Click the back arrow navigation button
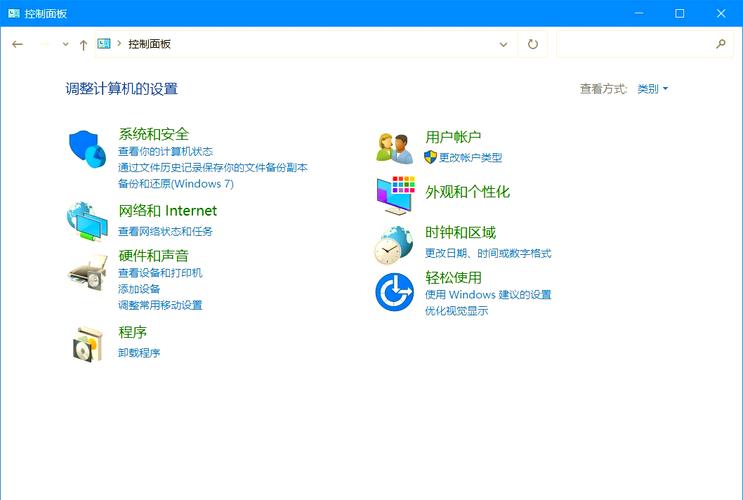The image size is (743, 500). tap(18, 44)
